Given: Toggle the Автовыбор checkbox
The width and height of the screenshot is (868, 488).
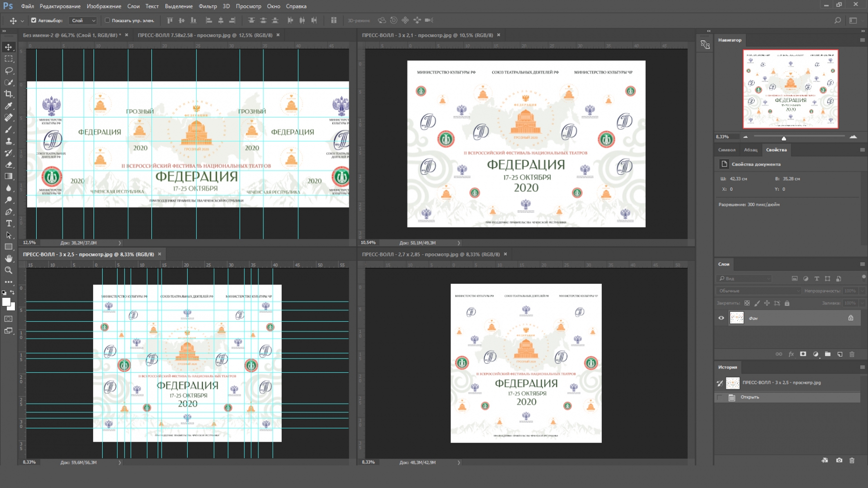Looking at the screenshot, I should [x=34, y=20].
